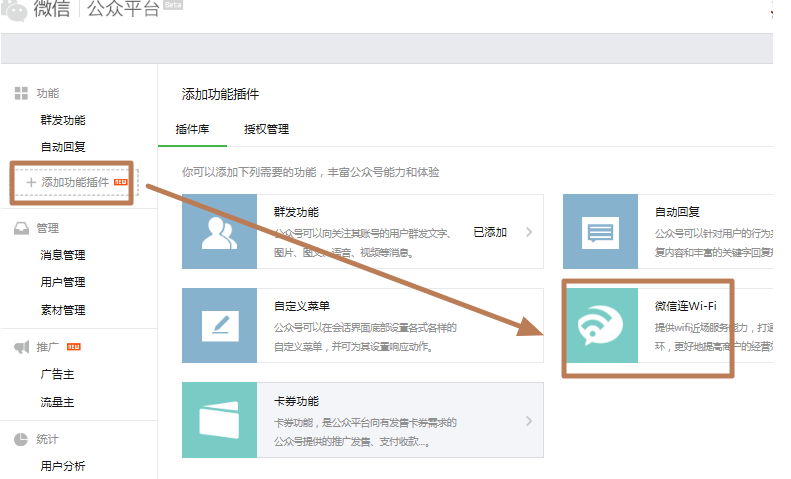
Task: Click the 你可以添加下列需要的功能 description text
Action: (311, 172)
